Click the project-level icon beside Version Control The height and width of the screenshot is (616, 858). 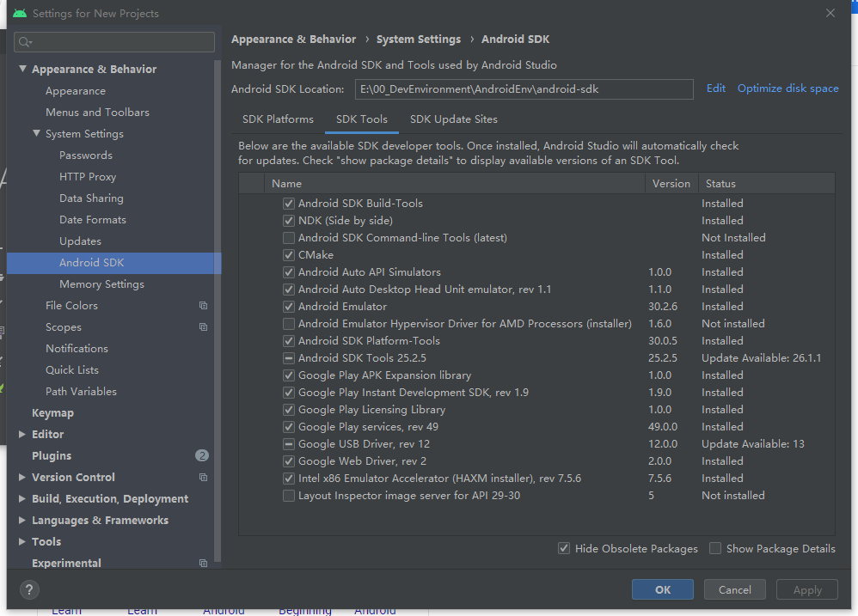click(x=203, y=477)
